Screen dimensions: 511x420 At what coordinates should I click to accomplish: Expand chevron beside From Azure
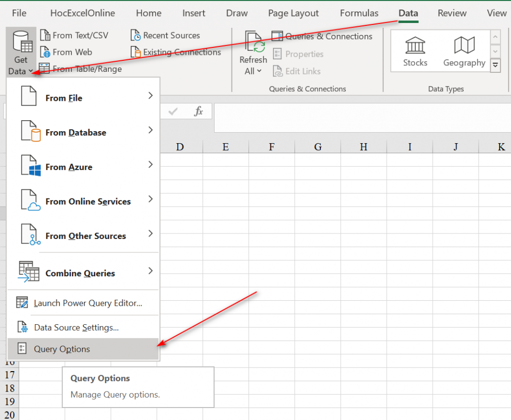point(150,165)
